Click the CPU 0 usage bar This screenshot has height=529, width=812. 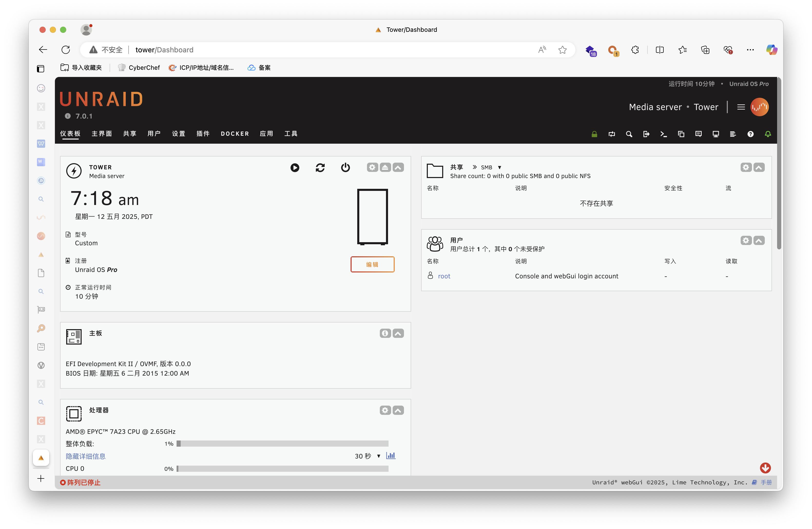click(283, 469)
